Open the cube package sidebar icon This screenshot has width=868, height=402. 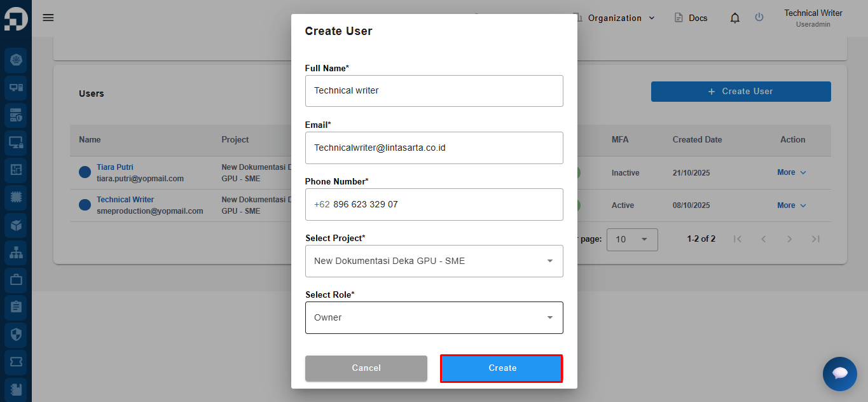point(16,225)
